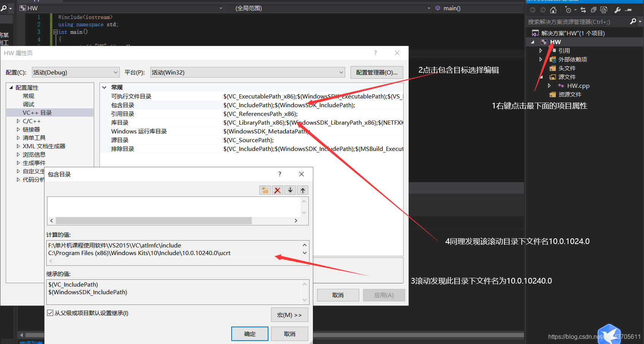The width and height of the screenshot is (644, 344).
Task: Expand C/C++ node in property tree
Action: click(x=18, y=121)
